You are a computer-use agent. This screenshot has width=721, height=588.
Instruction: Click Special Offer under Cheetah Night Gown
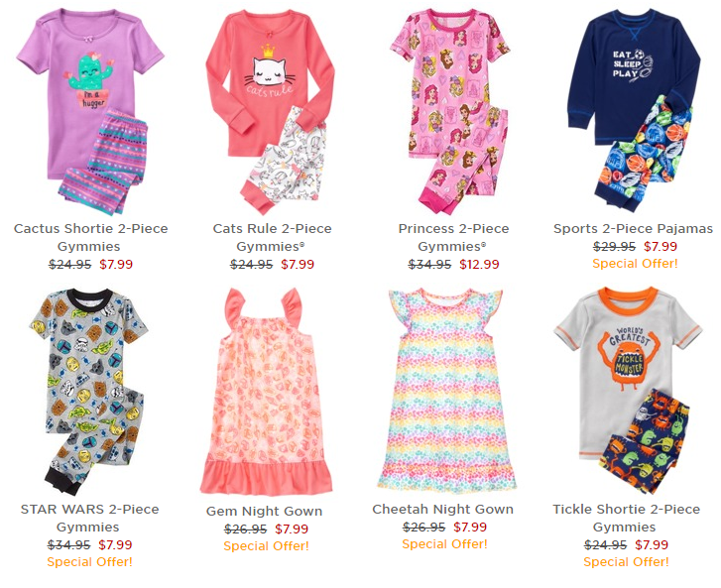pos(444,544)
